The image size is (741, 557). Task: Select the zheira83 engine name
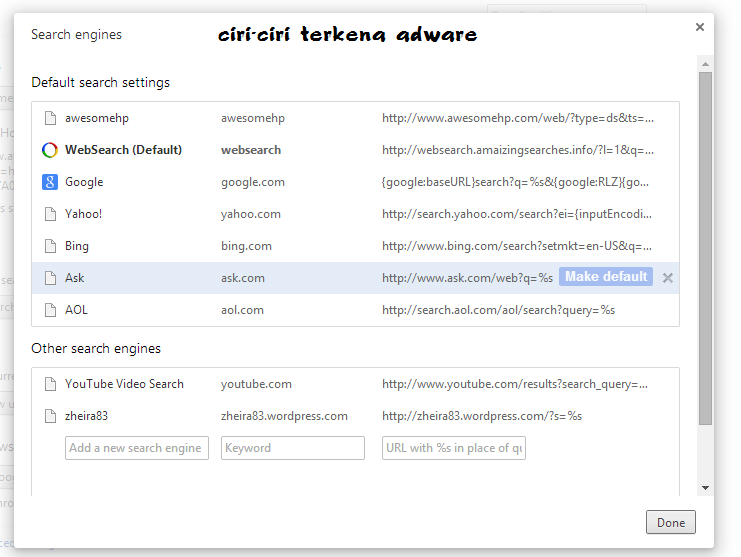[x=86, y=416]
